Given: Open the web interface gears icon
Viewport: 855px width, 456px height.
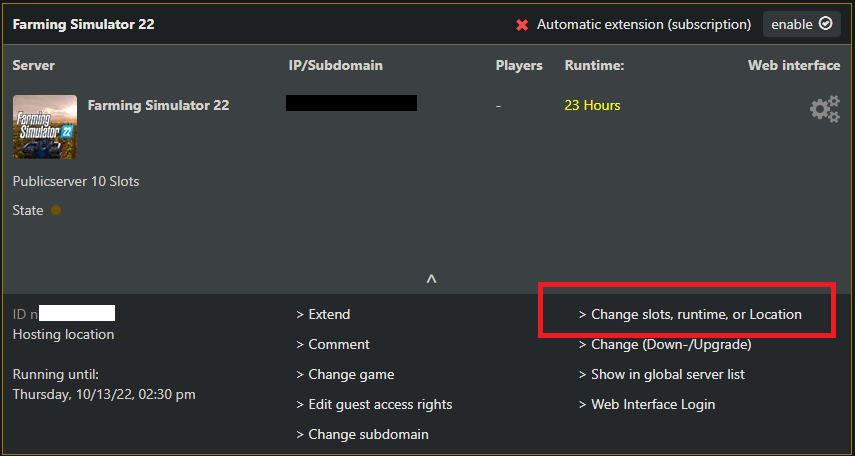Looking at the screenshot, I should point(824,109).
